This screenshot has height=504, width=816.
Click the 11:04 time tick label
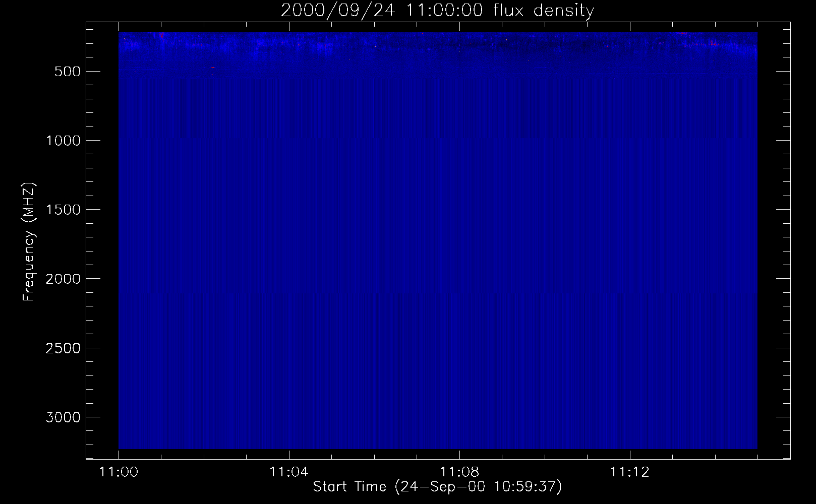pyautogui.click(x=289, y=472)
